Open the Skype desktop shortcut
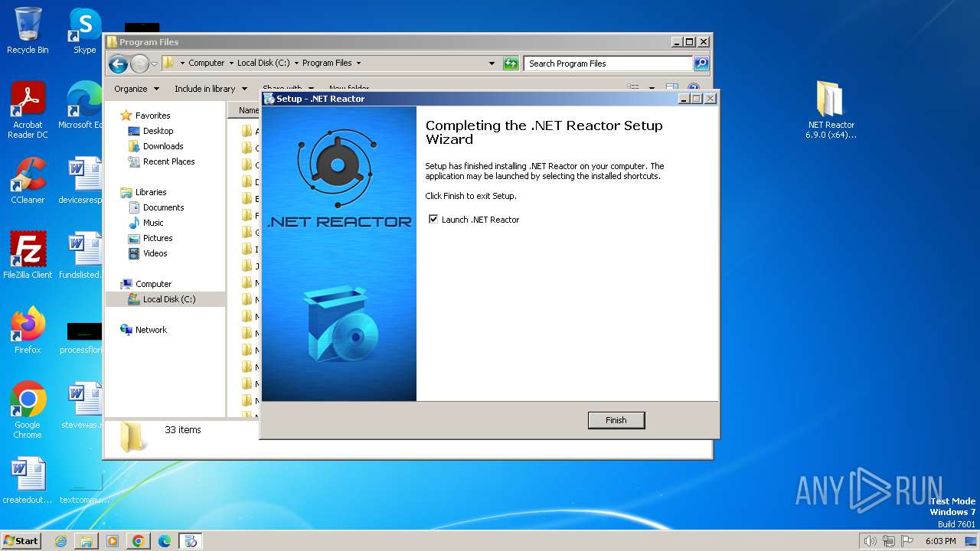Viewport: 980px width, 551px height. pyautogui.click(x=84, y=31)
